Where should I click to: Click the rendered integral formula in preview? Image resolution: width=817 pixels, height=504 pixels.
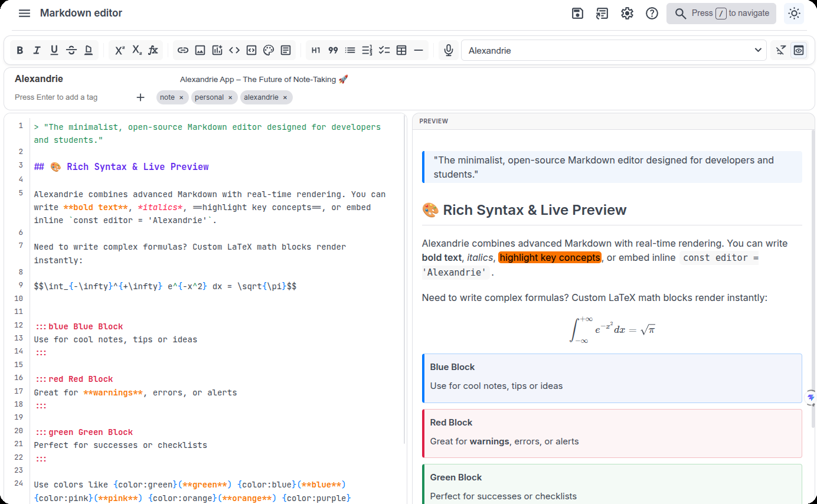pyautogui.click(x=612, y=329)
